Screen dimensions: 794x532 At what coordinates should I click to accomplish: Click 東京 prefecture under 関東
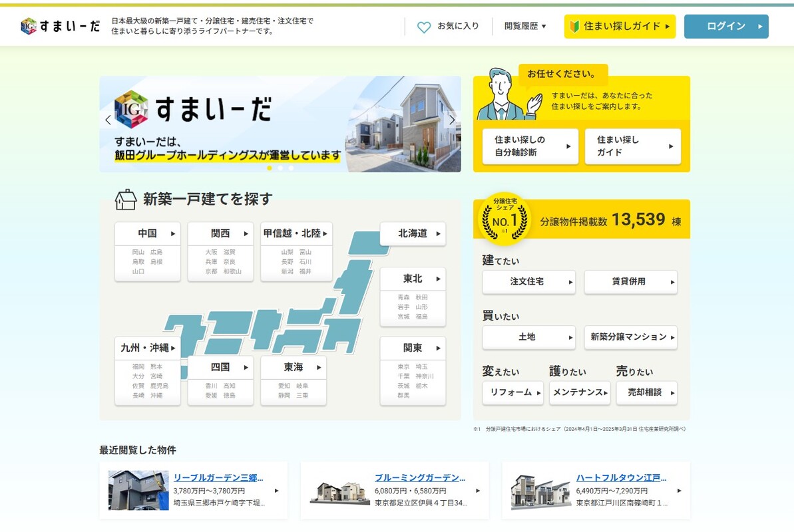tap(403, 366)
